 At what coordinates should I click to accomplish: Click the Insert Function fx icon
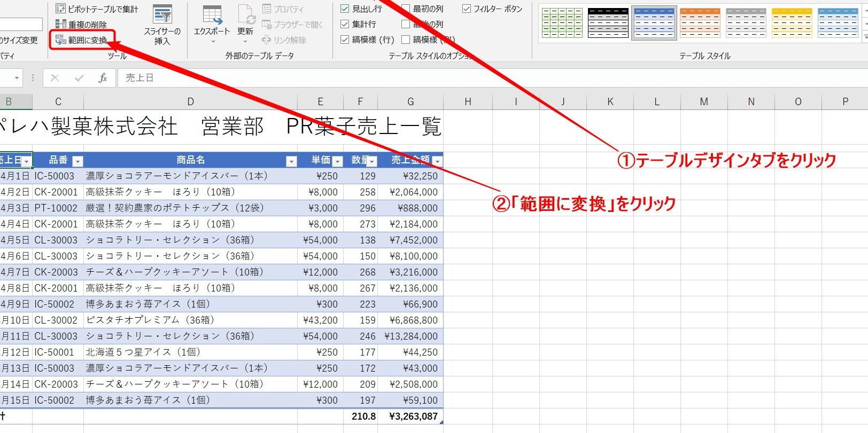(103, 78)
